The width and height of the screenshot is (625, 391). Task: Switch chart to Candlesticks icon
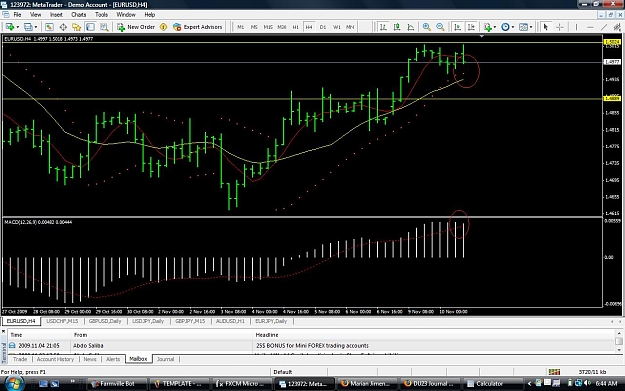click(x=397, y=27)
